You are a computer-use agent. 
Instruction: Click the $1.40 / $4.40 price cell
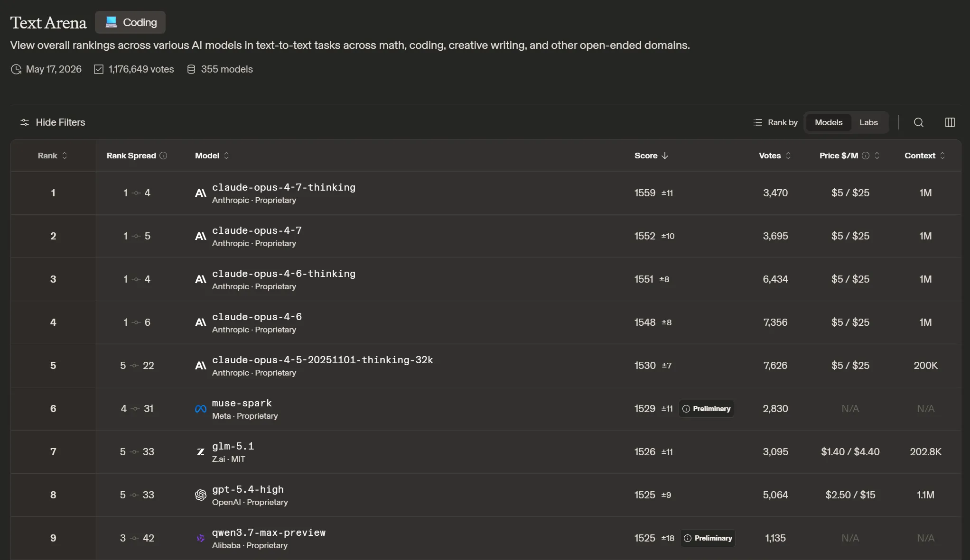click(x=850, y=452)
